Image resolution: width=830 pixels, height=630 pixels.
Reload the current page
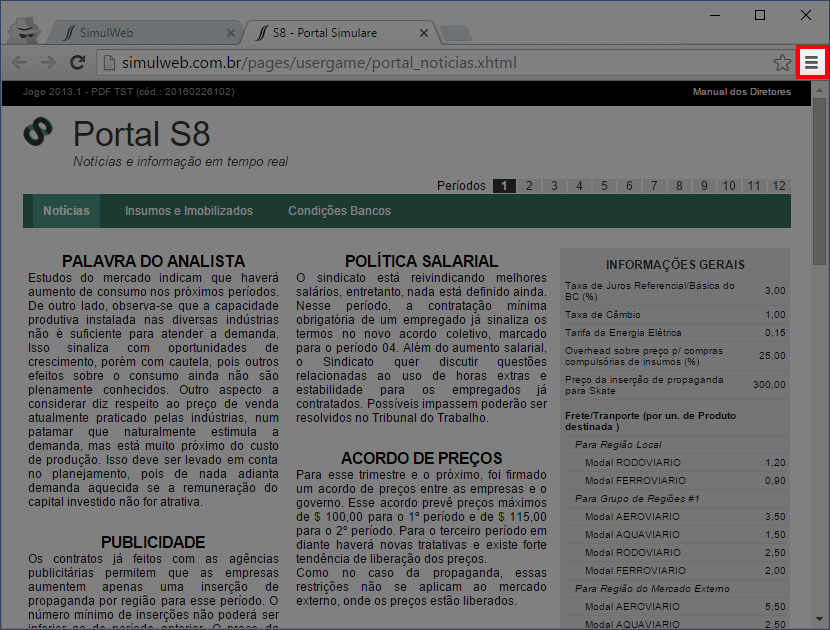[78, 62]
